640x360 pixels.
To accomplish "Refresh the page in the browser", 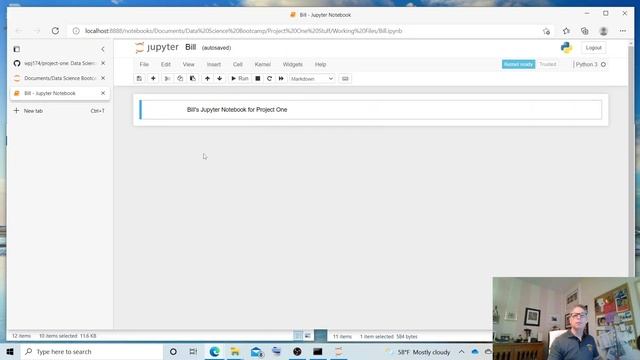I will [55, 31].
